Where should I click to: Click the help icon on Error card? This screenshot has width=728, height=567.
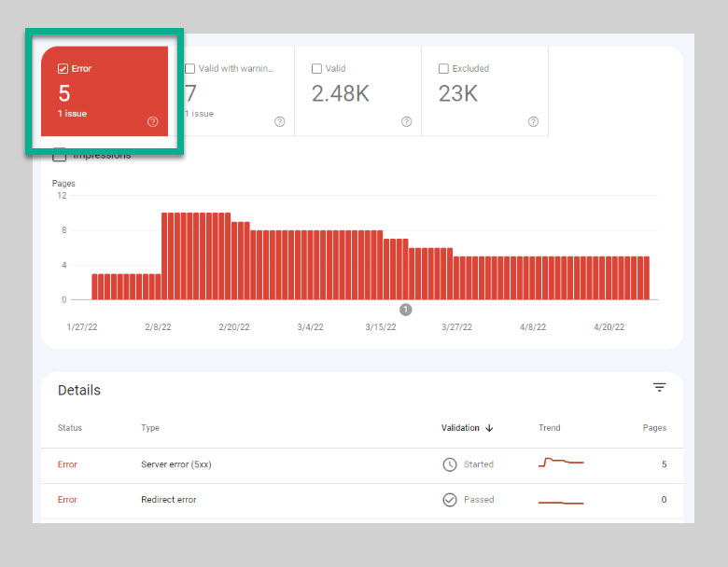pos(152,122)
